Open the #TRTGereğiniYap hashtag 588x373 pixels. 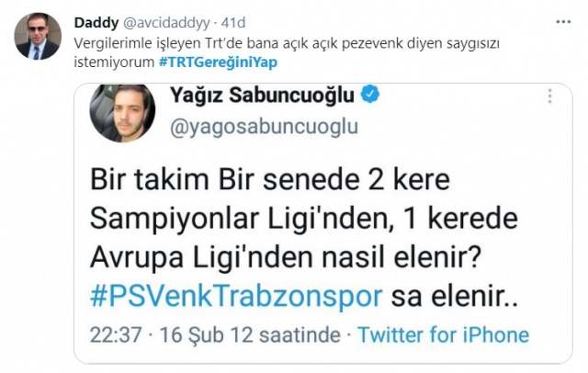pyautogui.click(x=218, y=62)
